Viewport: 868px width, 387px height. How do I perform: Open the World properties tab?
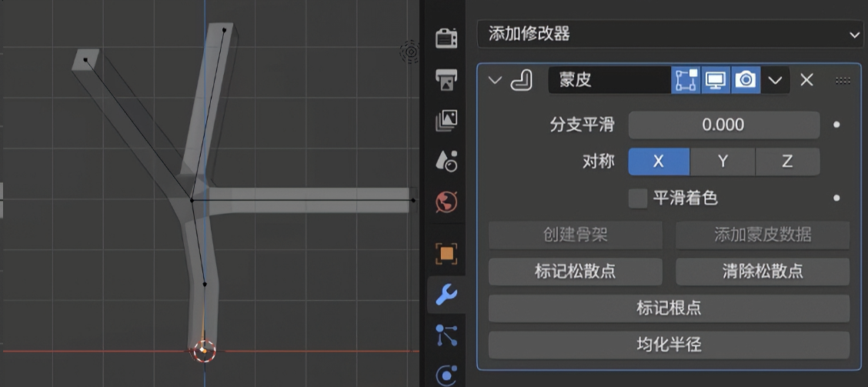pos(446,202)
